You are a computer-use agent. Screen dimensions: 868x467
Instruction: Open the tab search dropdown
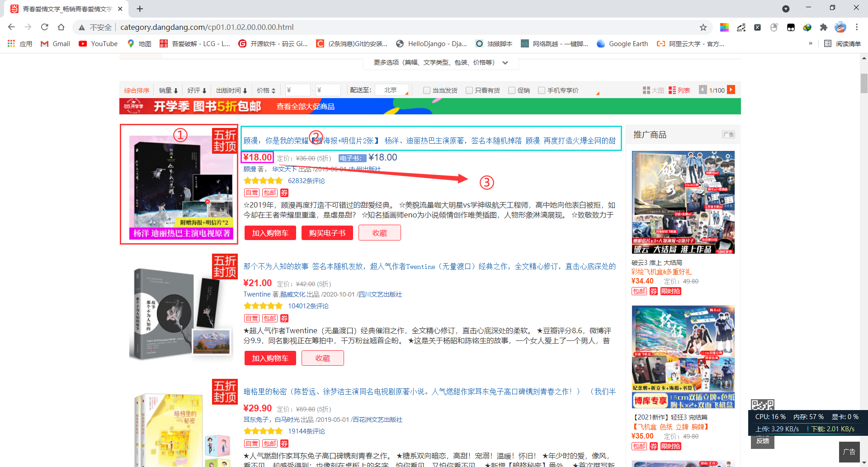click(x=786, y=9)
